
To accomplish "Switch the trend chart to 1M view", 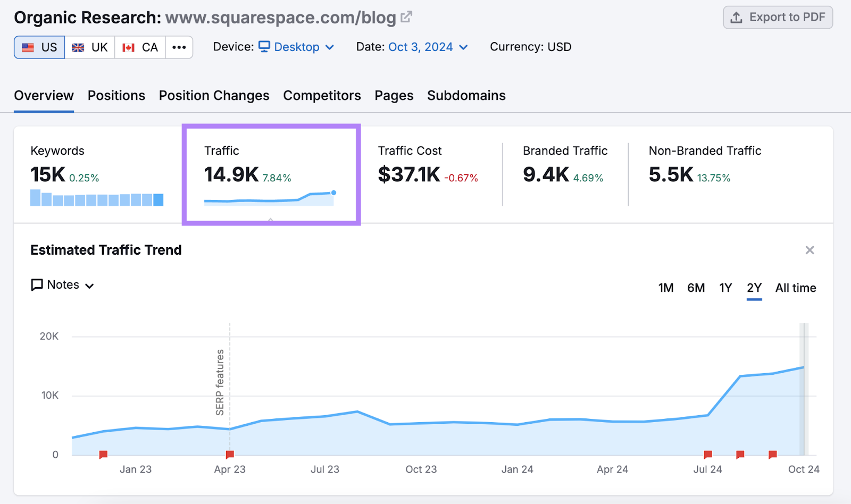I will pos(665,288).
